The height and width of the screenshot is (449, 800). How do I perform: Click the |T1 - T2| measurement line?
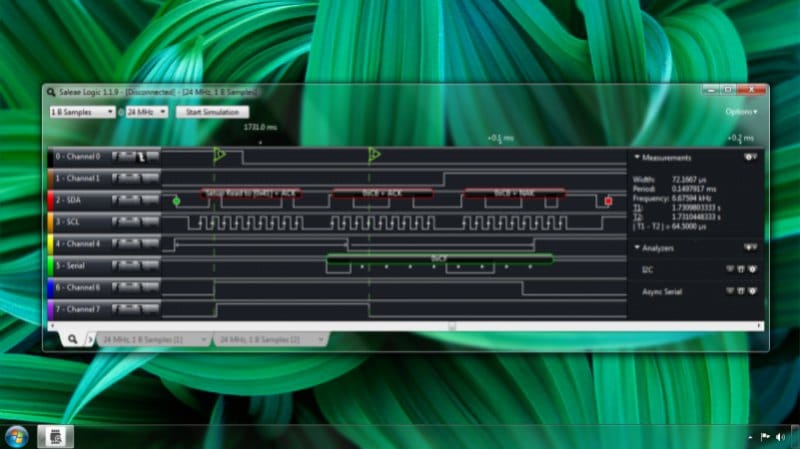coord(669,226)
